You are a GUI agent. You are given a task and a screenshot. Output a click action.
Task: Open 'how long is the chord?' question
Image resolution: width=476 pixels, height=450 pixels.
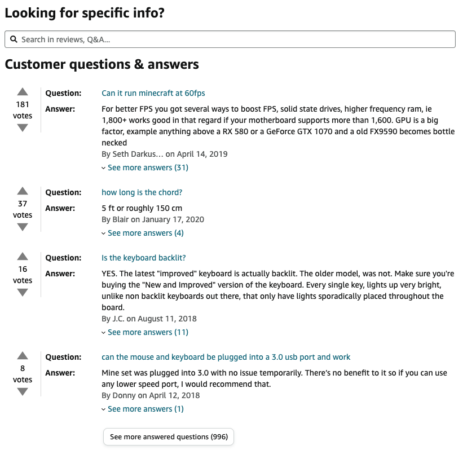tap(142, 192)
